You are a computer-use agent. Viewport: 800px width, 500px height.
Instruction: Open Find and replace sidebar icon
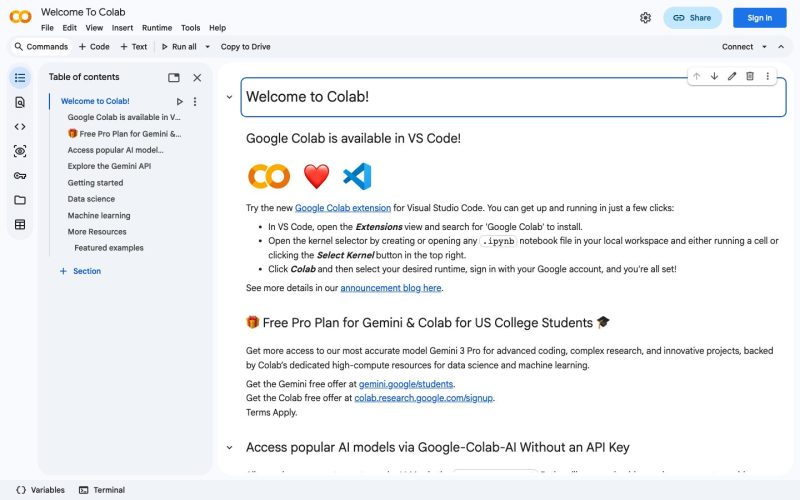(x=20, y=102)
